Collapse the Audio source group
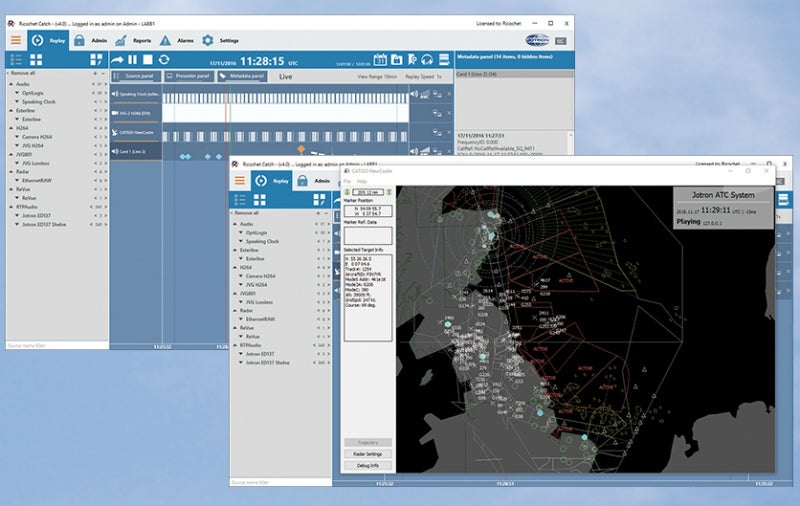Viewport: 800px width, 506px height. pos(11,84)
